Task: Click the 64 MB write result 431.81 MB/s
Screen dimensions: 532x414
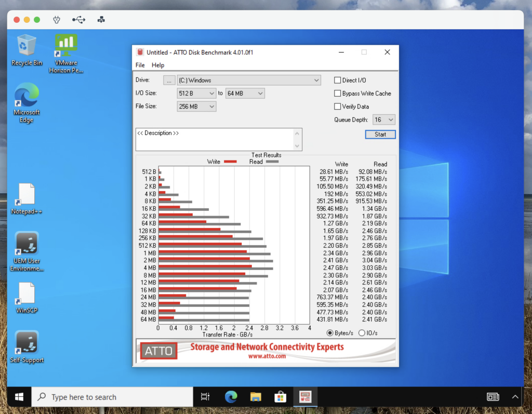Action: [332, 319]
